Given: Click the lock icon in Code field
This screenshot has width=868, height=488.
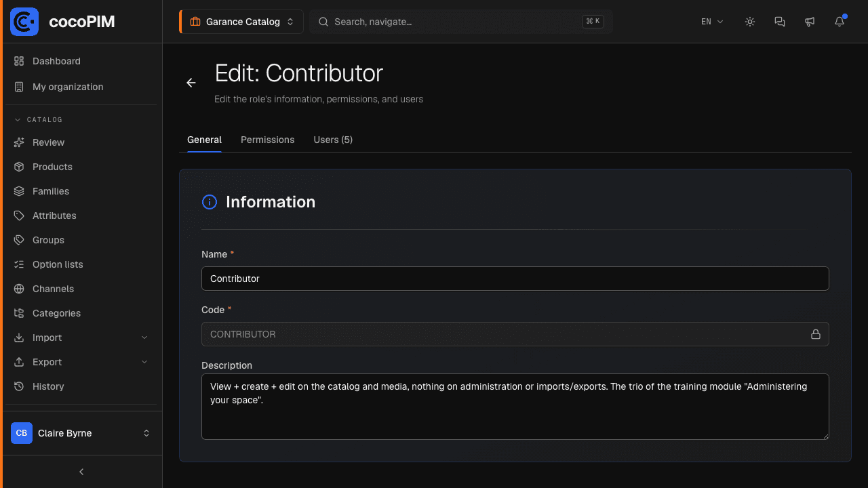Looking at the screenshot, I should point(816,334).
